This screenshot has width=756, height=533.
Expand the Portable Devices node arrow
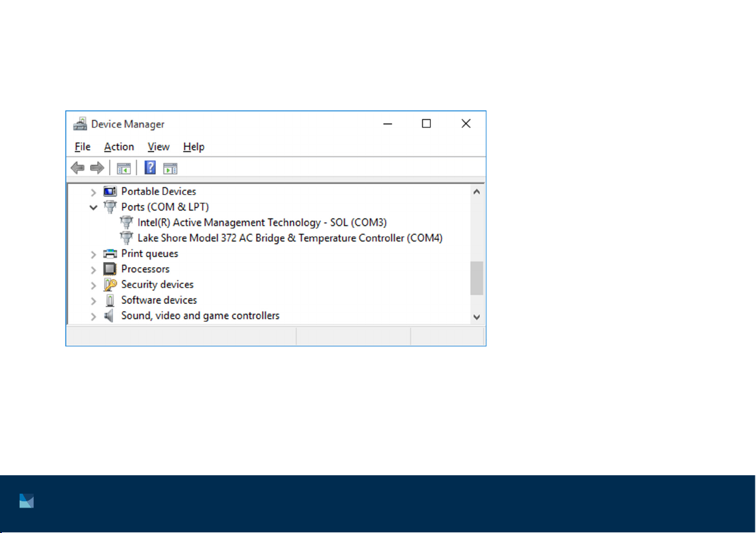(x=93, y=192)
